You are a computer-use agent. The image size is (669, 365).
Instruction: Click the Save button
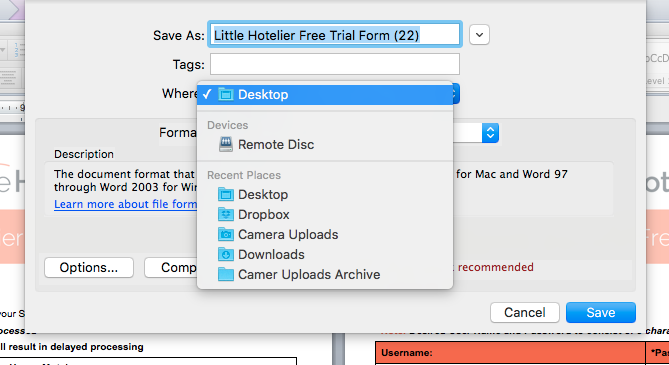click(601, 312)
